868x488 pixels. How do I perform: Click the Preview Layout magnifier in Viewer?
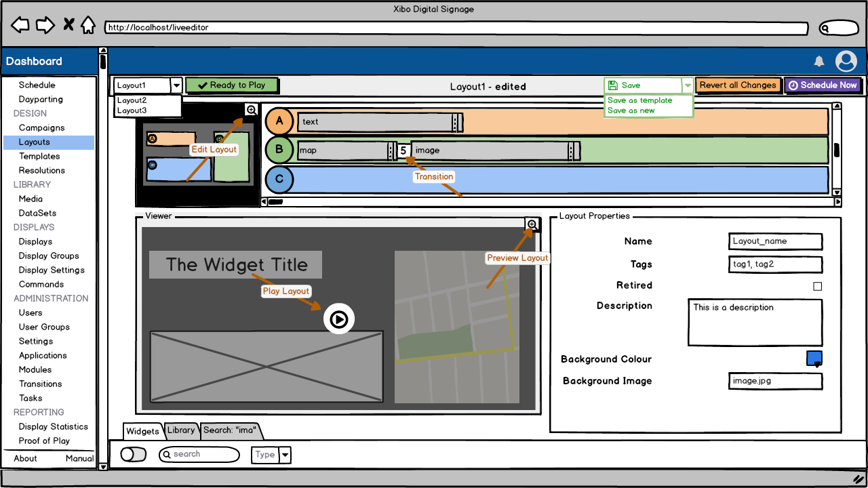point(532,224)
